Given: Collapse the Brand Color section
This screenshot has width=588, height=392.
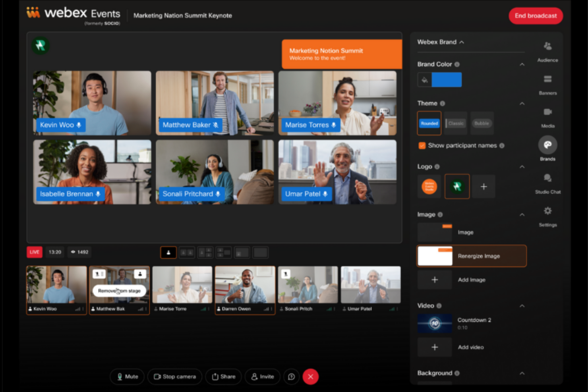Looking at the screenshot, I should pyautogui.click(x=522, y=64).
